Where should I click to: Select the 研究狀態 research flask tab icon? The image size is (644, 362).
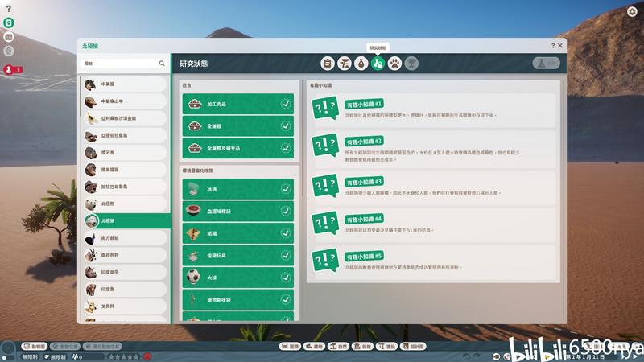click(378, 64)
